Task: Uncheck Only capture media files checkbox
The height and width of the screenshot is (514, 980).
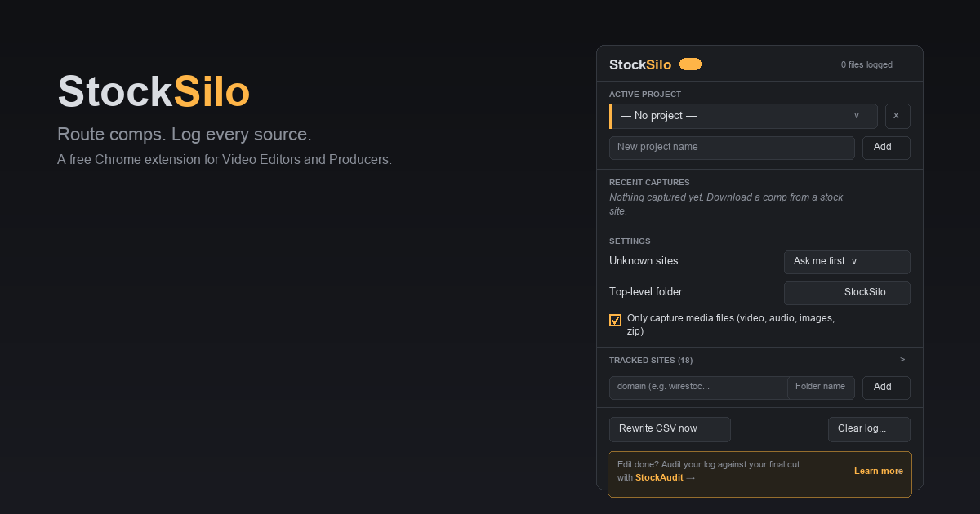Action: coord(616,320)
